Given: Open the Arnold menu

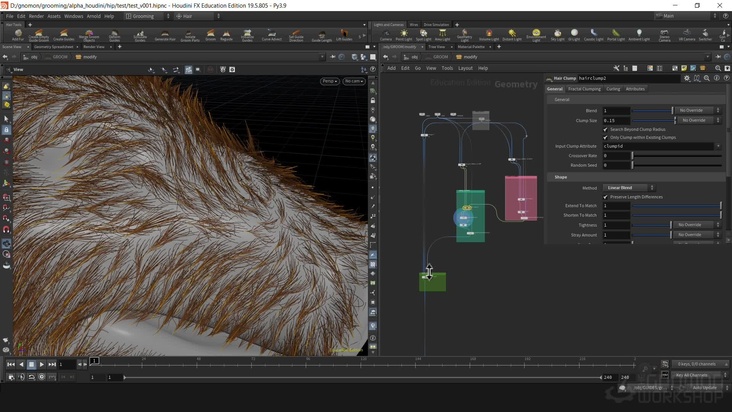Looking at the screenshot, I should (96, 16).
